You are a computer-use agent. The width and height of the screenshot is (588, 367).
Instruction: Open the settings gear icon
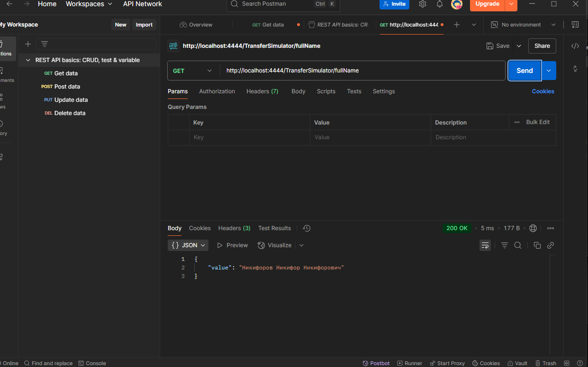coord(423,4)
